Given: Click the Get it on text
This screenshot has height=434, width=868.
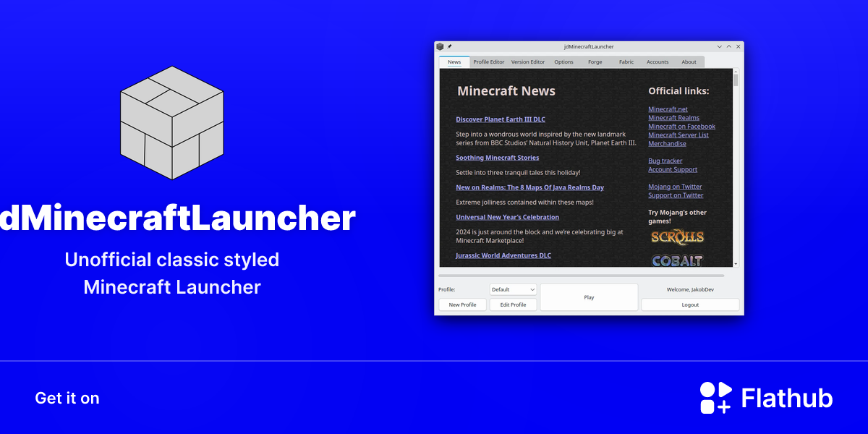Looking at the screenshot, I should pyautogui.click(x=67, y=398).
